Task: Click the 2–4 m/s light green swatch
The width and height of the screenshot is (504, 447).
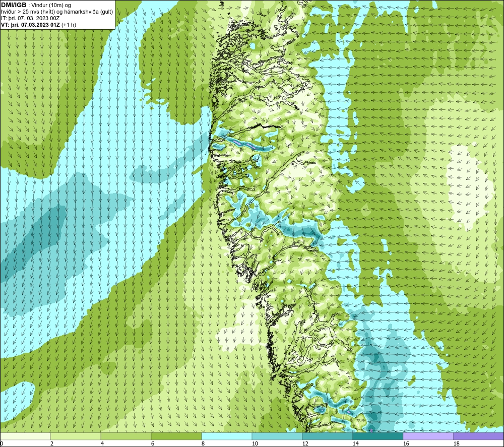Action: (x=76, y=436)
